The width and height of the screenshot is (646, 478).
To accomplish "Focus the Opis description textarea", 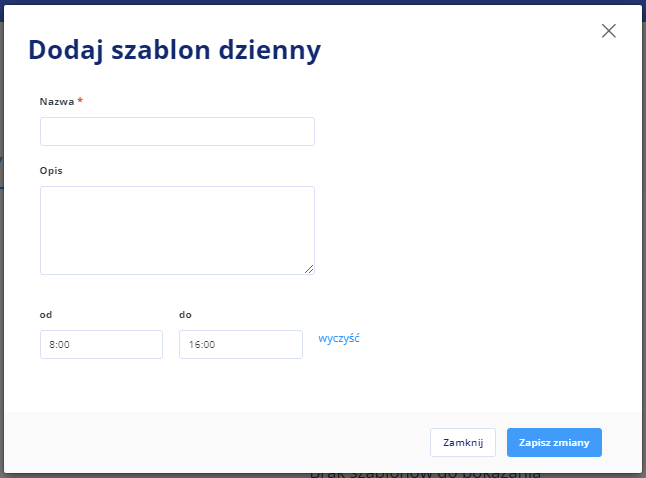I will click(x=177, y=230).
